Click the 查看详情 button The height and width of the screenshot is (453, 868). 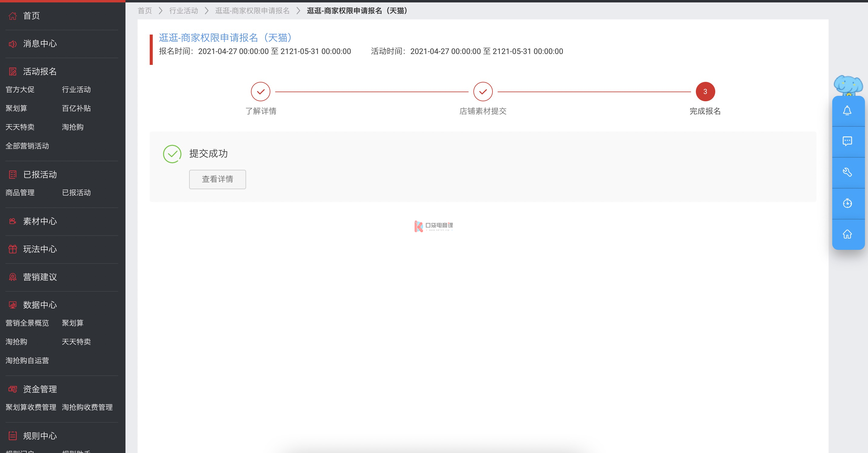coord(217,179)
